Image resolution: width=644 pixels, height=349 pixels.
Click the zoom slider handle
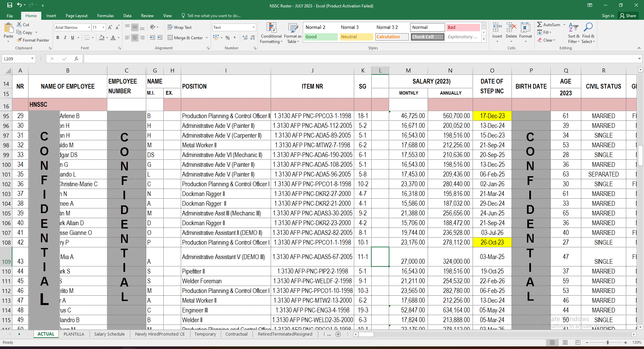(x=607, y=343)
